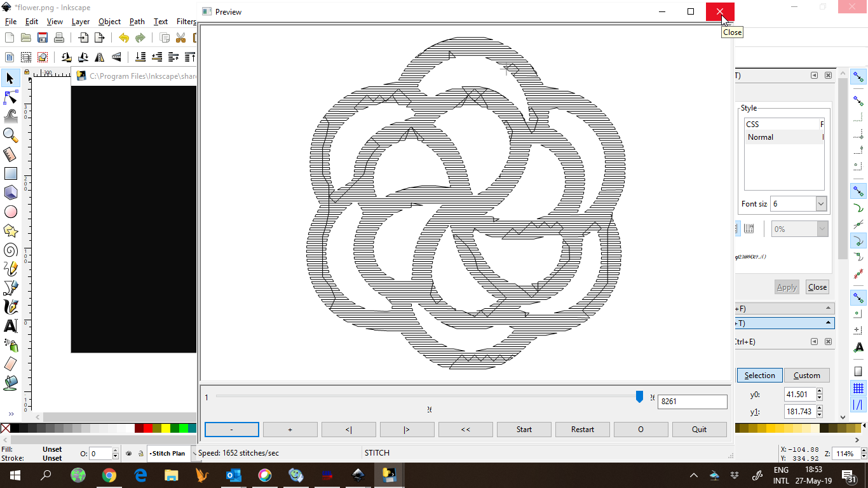Open the Layer menu
Screen dimensions: 868x488
[81, 21]
